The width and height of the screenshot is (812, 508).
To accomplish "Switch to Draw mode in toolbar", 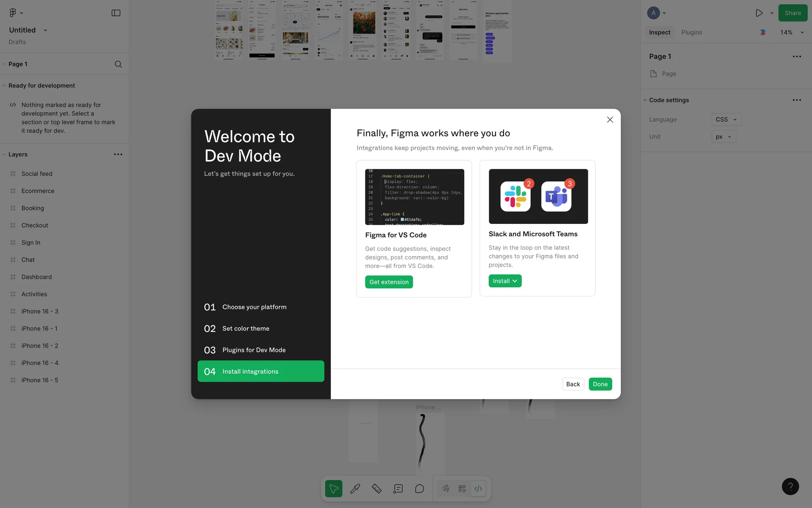I will (x=446, y=489).
